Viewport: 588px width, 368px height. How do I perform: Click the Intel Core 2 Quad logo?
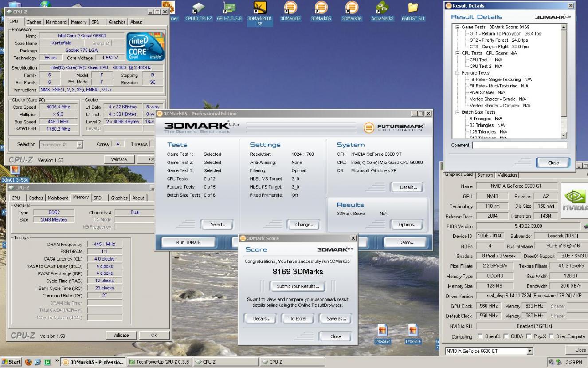[145, 46]
